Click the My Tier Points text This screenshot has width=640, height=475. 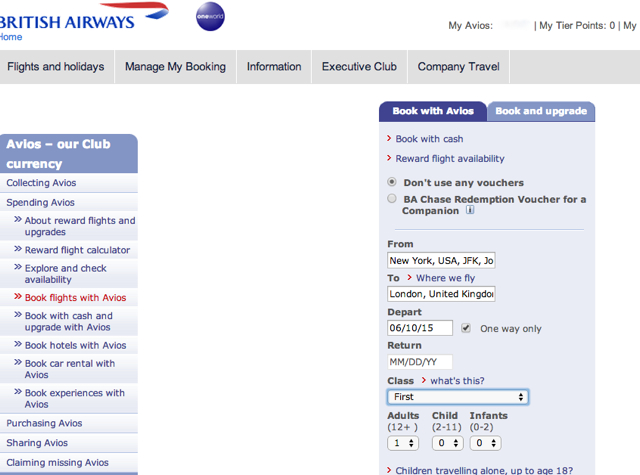click(577, 26)
